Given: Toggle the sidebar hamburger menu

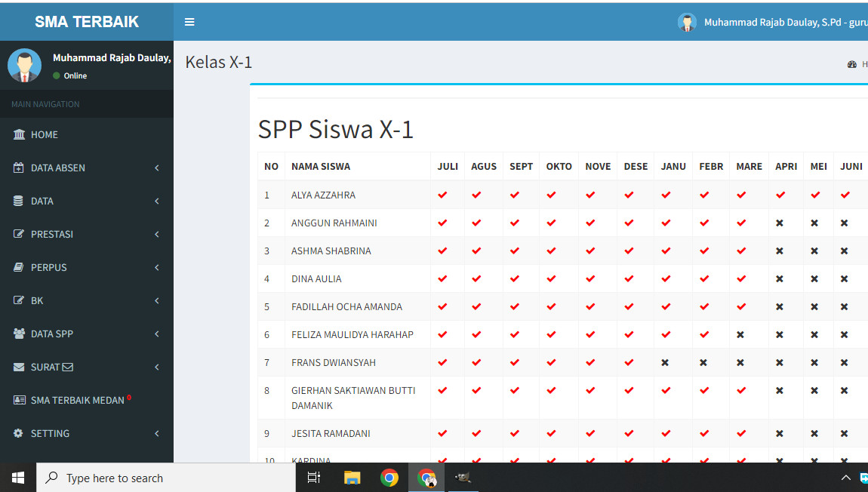Looking at the screenshot, I should 189,22.
